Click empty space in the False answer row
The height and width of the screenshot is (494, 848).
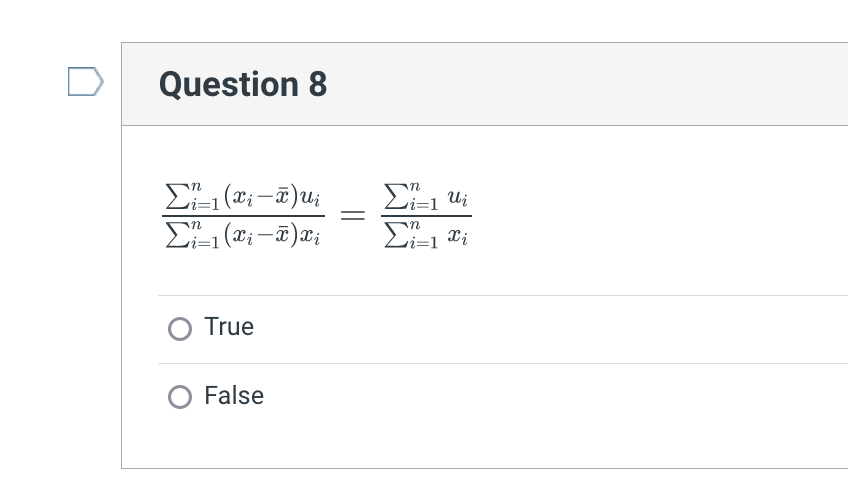pyautogui.click(x=550, y=397)
